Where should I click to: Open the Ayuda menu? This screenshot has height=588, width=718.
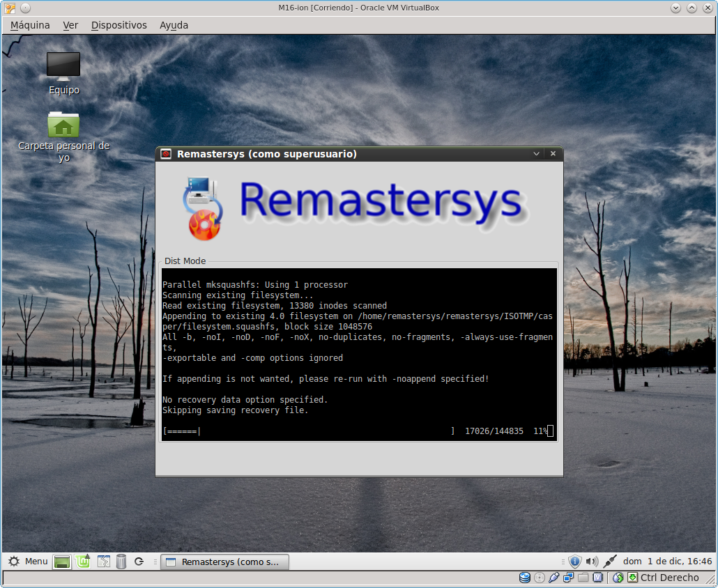[174, 25]
